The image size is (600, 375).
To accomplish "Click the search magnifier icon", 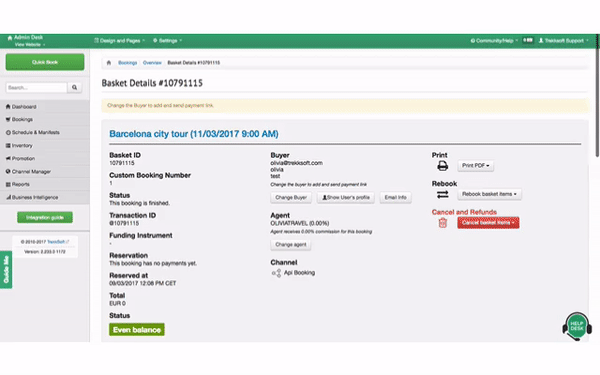I will 75,88.
